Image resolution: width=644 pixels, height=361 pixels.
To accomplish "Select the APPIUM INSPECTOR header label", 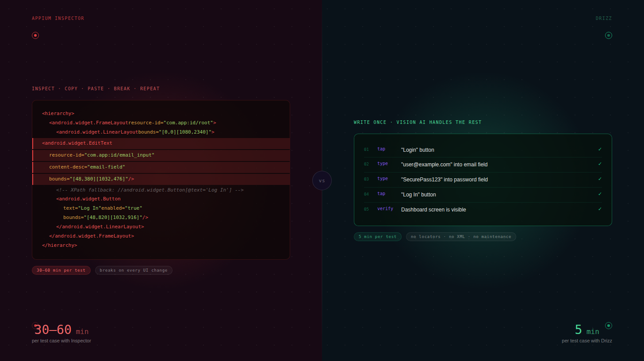I will pyautogui.click(x=58, y=19).
